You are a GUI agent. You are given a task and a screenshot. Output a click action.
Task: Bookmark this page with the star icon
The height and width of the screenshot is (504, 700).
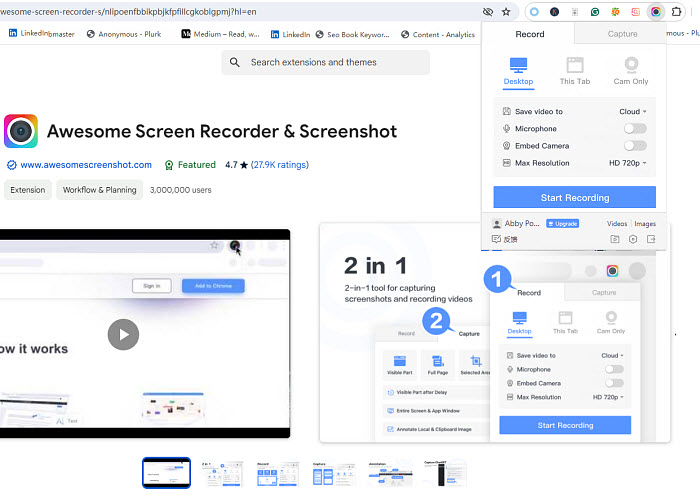coord(506,12)
